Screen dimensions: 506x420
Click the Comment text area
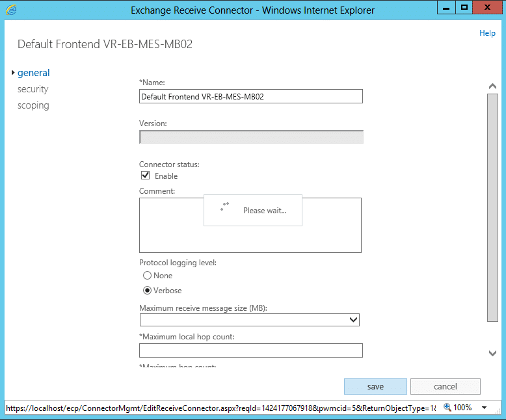click(x=250, y=225)
